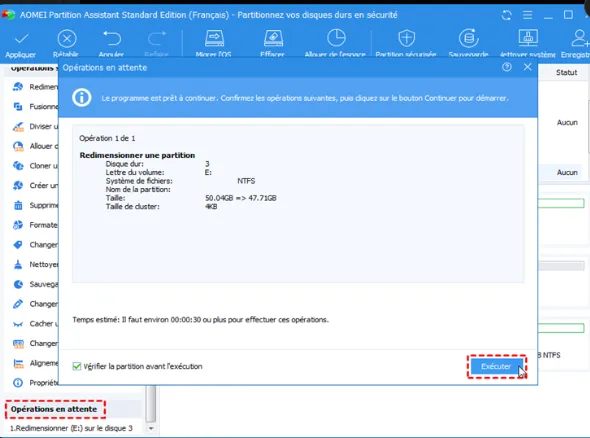Image resolution: width=590 pixels, height=438 pixels.
Task: Click the info icon in dialog banner
Action: [82, 98]
